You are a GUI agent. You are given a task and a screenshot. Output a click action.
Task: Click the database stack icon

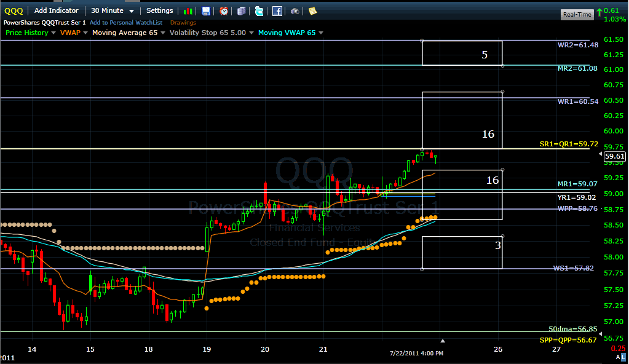(242, 11)
